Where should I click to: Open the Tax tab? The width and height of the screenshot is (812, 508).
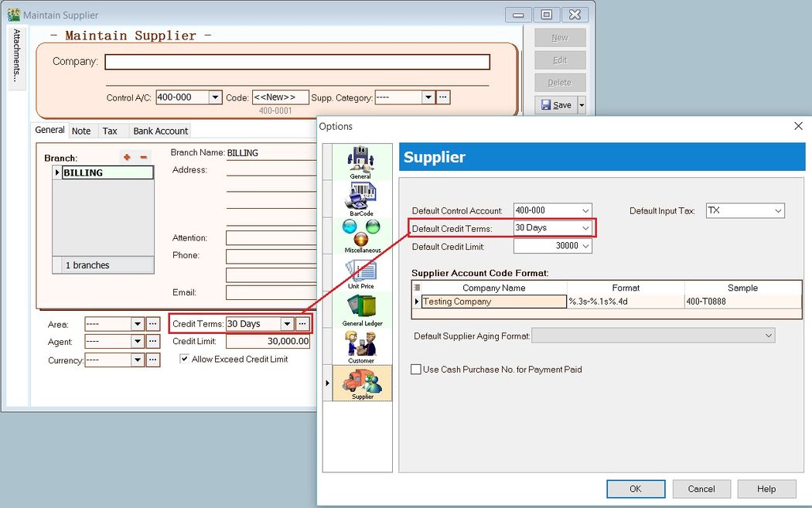tap(111, 131)
